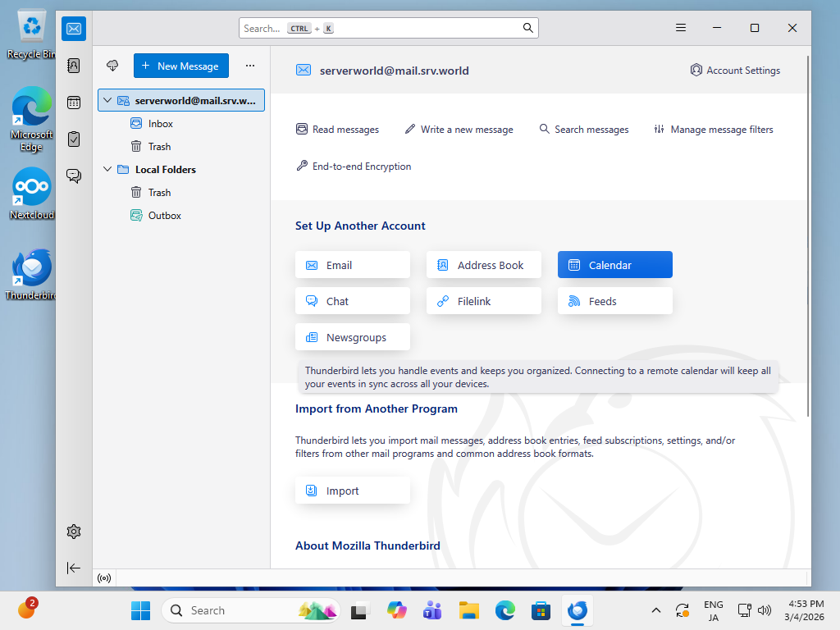Open File Explorer from taskbar
Screen dimensions: 840x630
(468, 610)
